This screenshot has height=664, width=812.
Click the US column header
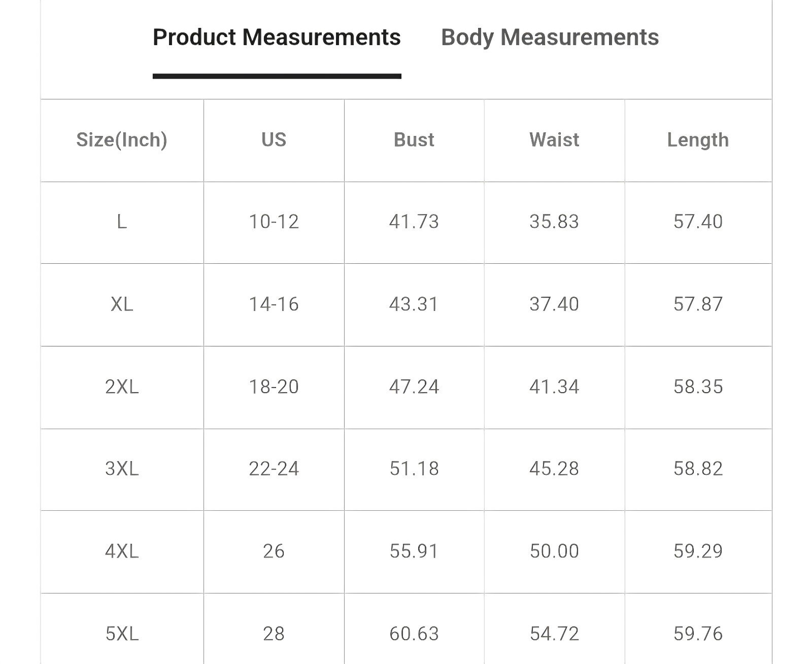[274, 140]
